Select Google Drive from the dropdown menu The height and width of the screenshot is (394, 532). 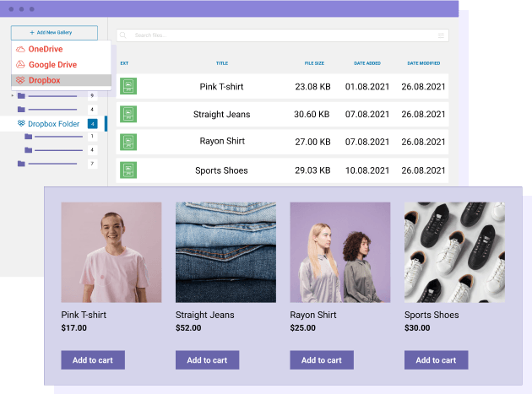62,64
